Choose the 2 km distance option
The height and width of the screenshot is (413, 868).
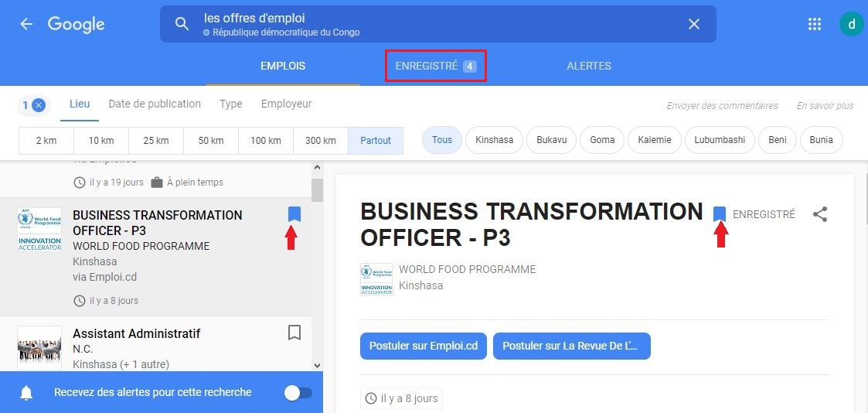pos(46,141)
